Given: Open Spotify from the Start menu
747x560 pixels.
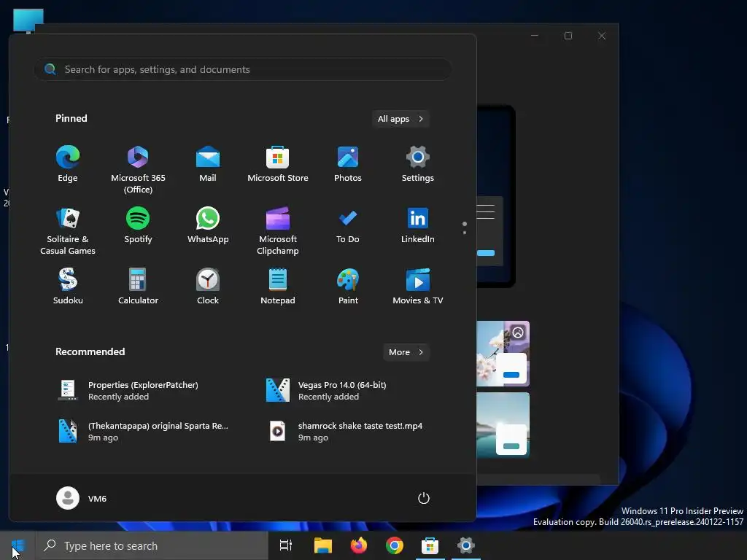Looking at the screenshot, I should (x=138, y=226).
